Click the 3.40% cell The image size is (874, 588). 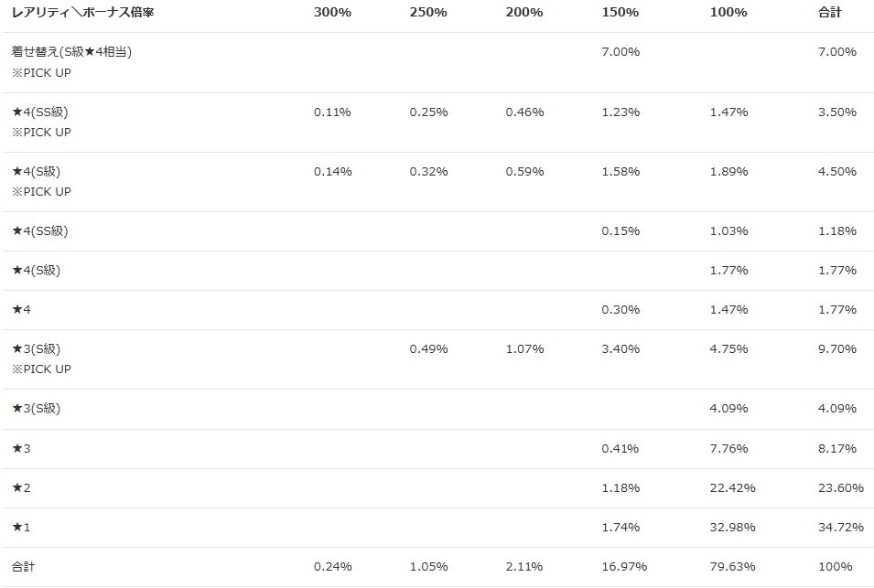620,349
